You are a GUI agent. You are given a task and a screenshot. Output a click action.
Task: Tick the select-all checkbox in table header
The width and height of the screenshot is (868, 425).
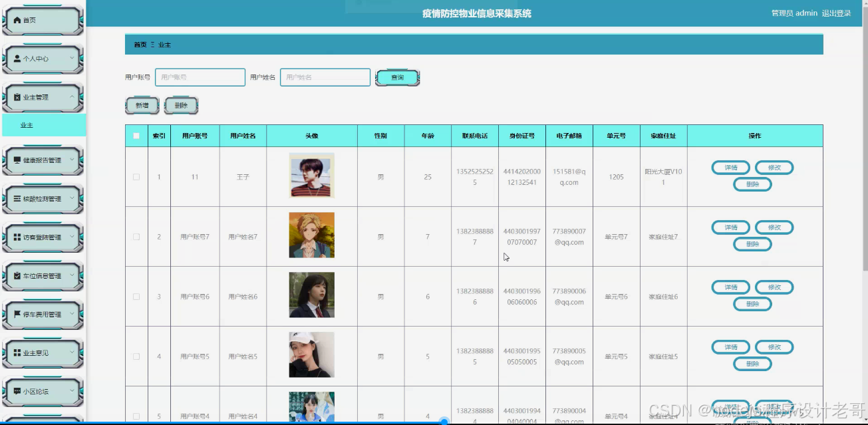[136, 136]
